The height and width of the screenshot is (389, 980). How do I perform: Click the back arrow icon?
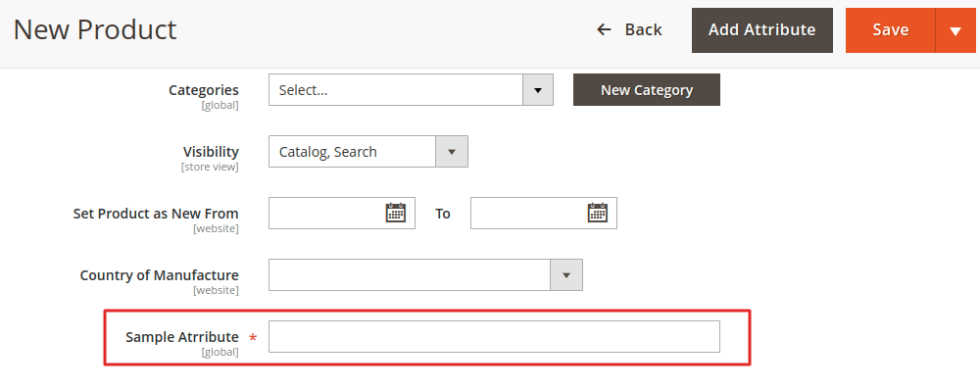click(x=604, y=29)
